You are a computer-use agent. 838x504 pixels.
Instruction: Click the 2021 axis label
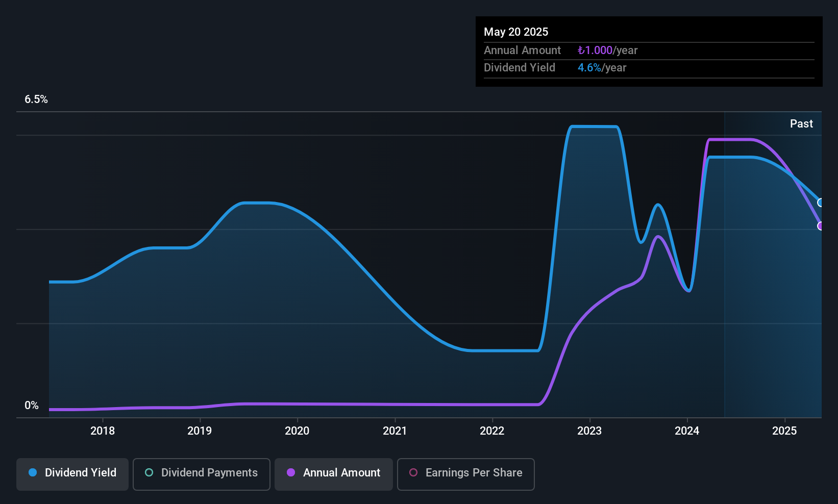tap(395, 431)
